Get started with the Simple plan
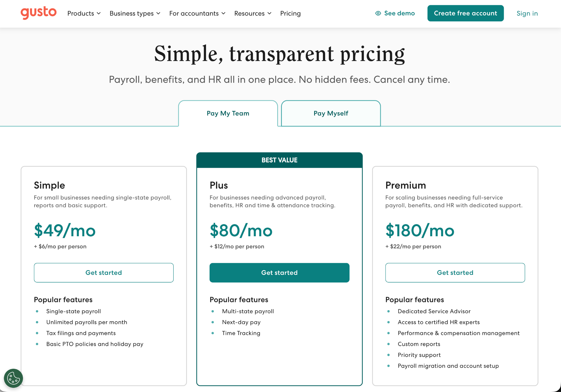The image size is (561, 392). pos(104,273)
